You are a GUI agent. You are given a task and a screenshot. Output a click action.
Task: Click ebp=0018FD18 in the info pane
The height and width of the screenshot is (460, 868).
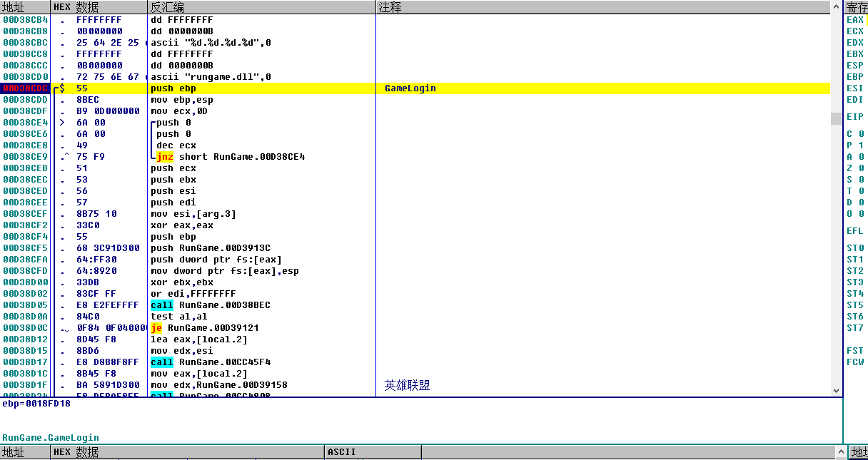pos(36,404)
